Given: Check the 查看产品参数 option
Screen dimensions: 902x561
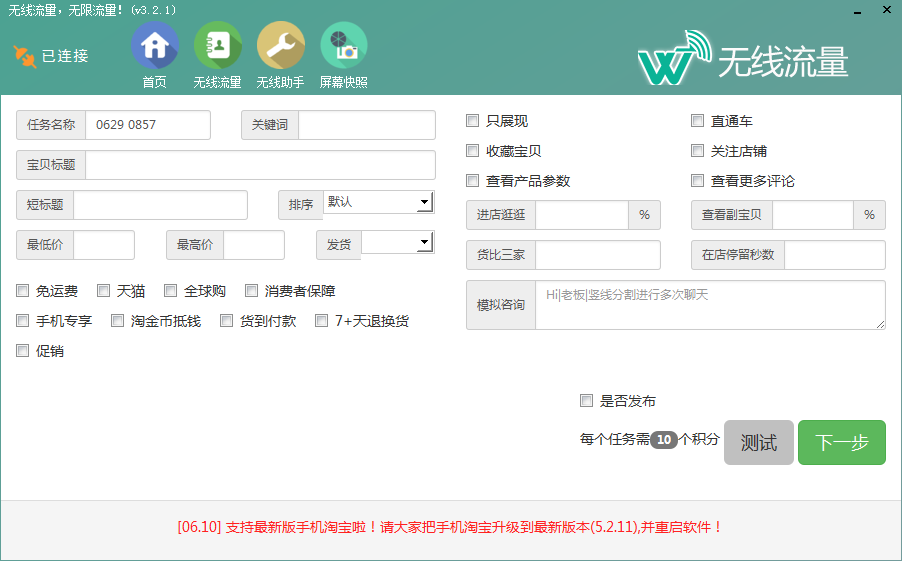Looking at the screenshot, I should coord(472,180).
